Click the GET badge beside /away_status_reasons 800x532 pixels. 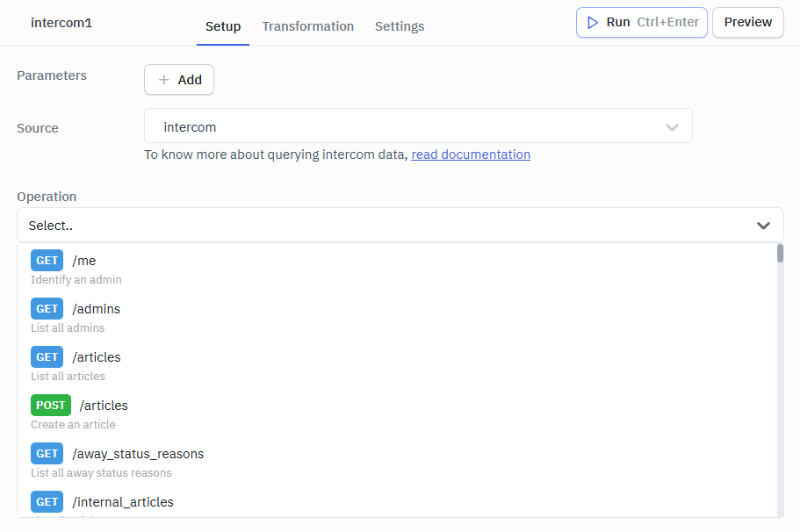[47, 454]
